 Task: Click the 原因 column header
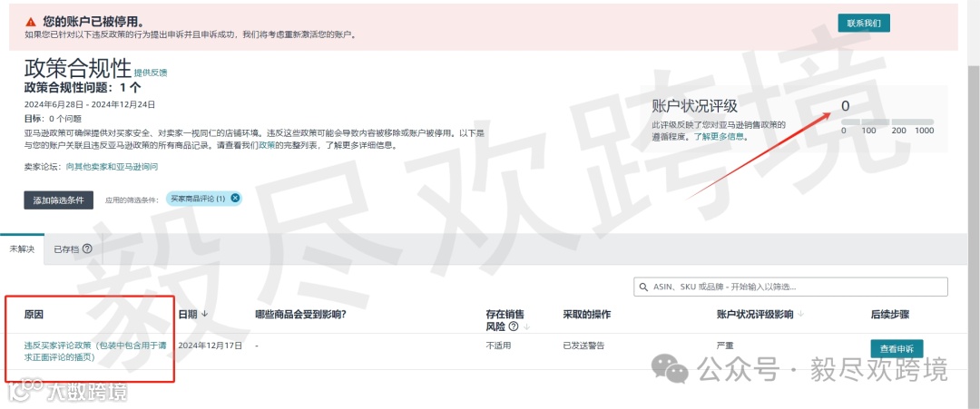(34, 314)
